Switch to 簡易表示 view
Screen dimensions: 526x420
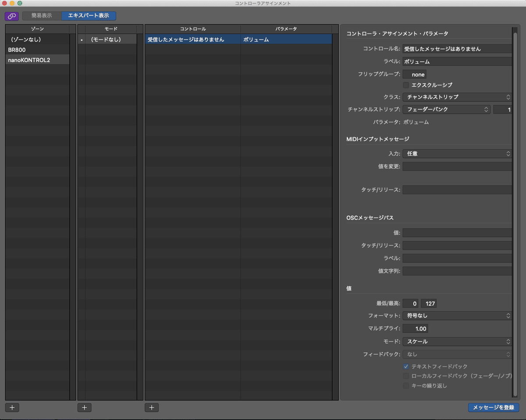coord(42,16)
